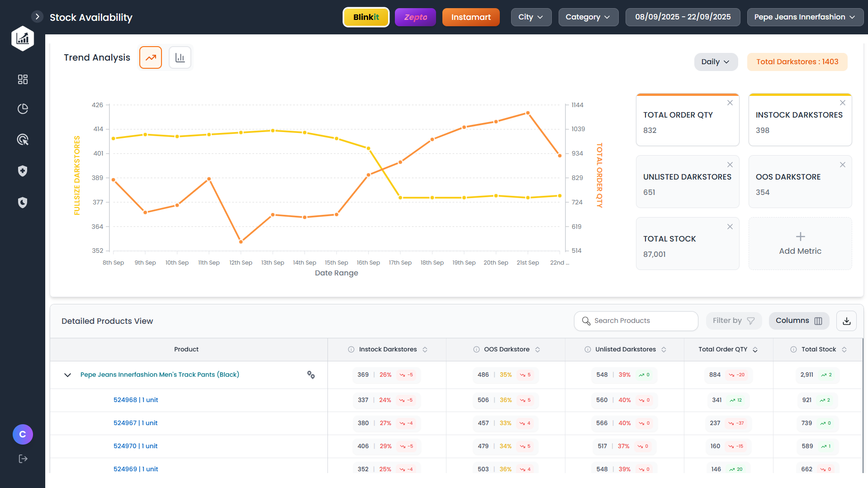This screenshot has height=488, width=868.
Task: Select the Zepto platform tab
Action: [415, 17]
